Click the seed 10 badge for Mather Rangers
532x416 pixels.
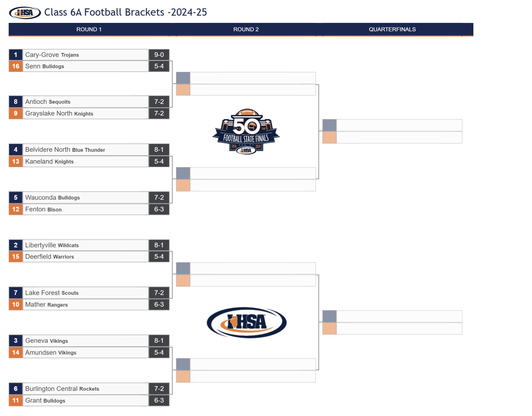[x=16, y=305]
